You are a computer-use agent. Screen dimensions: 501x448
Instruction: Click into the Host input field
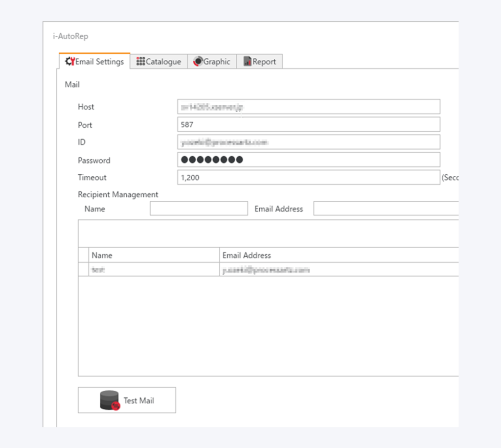(308, 107)
